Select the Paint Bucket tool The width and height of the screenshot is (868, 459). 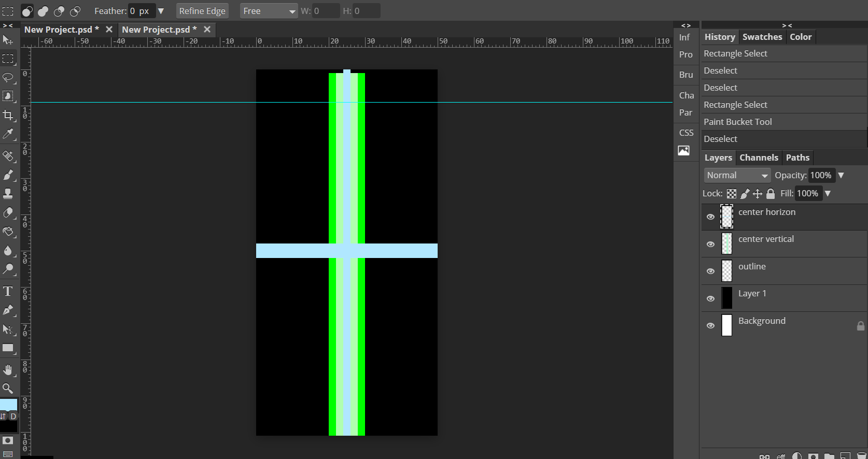point(8,232)
